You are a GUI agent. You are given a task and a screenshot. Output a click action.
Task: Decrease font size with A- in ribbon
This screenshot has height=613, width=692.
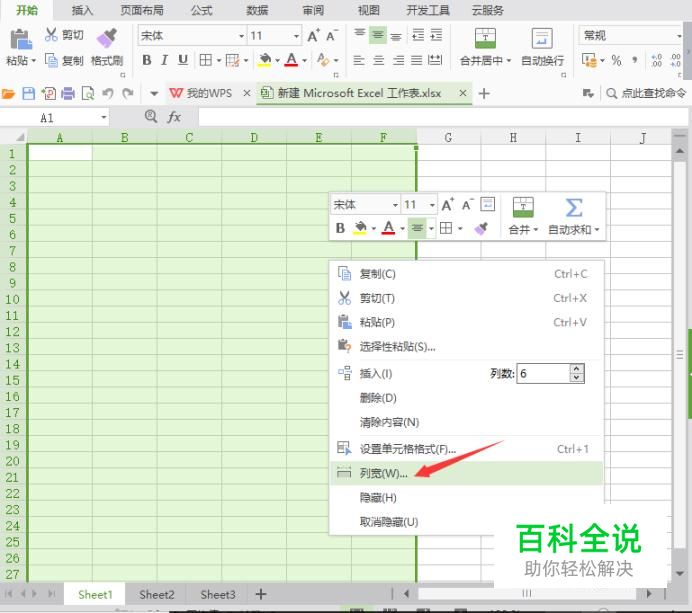click(331, 35)
